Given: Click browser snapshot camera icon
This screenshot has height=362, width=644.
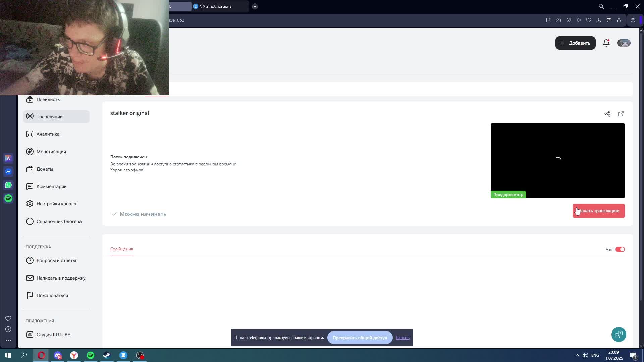Looking at the screenshot, I should pyautogui.click(x=558, y=20).
